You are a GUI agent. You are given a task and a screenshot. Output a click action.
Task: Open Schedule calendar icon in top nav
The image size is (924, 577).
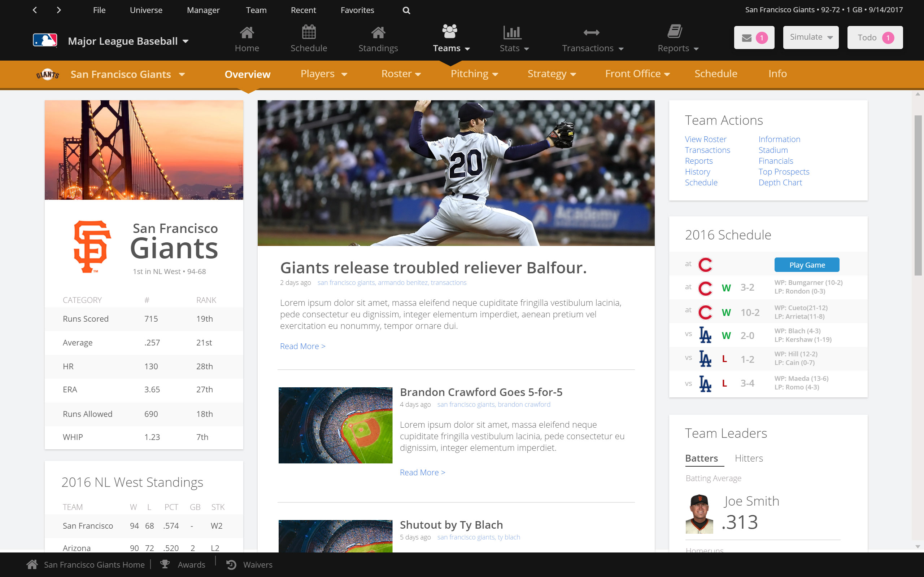tap(309, 32)
